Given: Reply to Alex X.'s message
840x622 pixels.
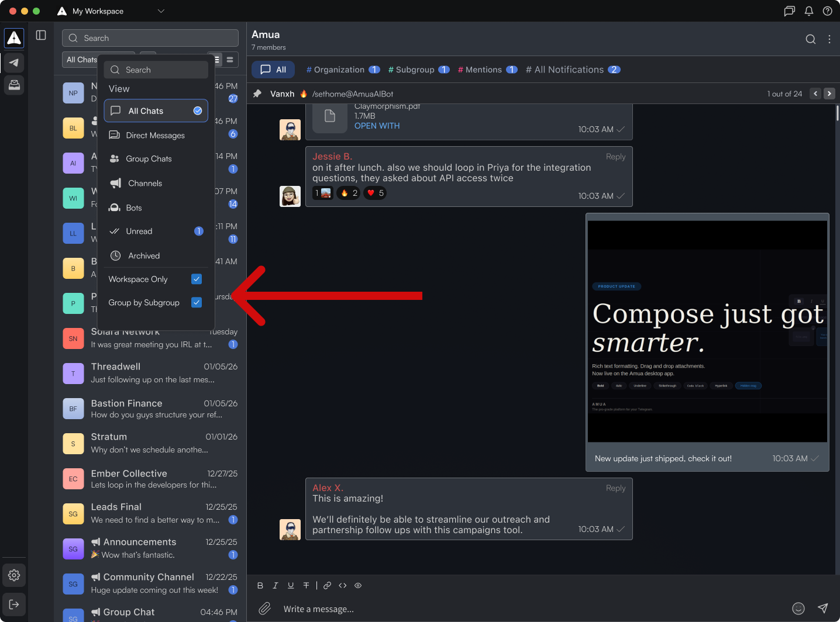Looking at the screenshot, I should point(615,488).
